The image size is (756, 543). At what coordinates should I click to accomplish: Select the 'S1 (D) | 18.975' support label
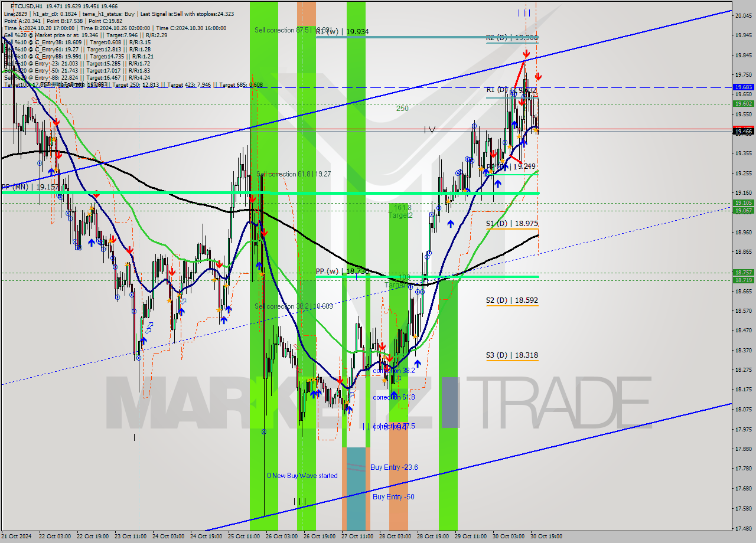point(511,224)
